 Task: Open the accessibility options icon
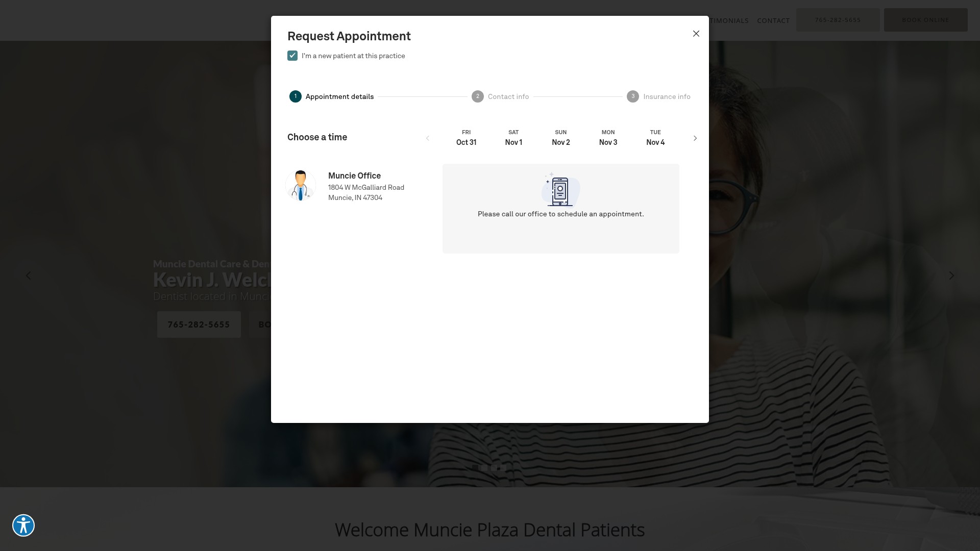23,525
